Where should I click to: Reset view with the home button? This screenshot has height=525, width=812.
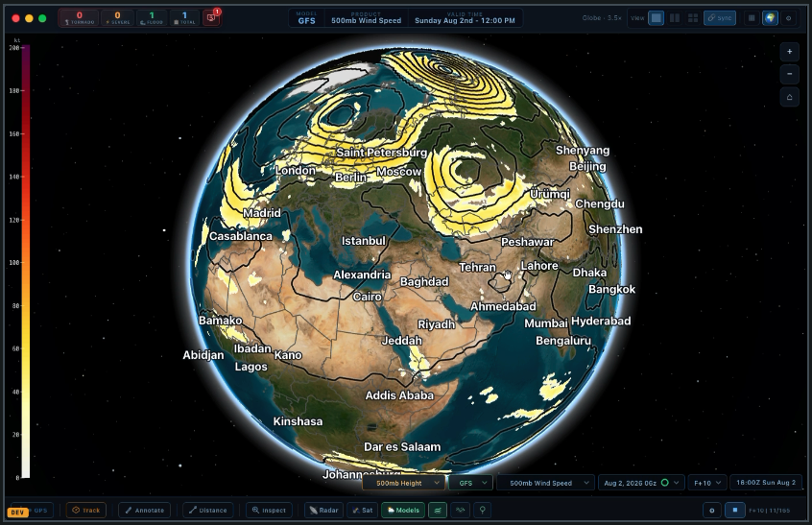789,97
